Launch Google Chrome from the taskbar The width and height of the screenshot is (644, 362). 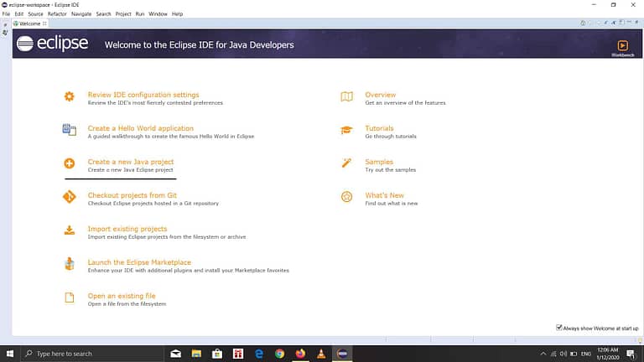[x=280, y=354]
